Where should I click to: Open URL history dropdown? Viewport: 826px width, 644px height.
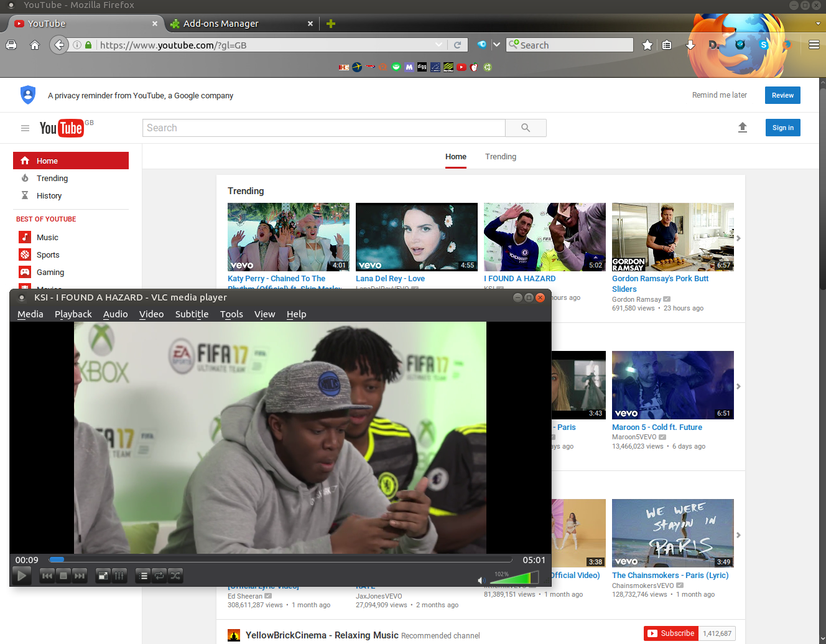(x=439, y=45)
